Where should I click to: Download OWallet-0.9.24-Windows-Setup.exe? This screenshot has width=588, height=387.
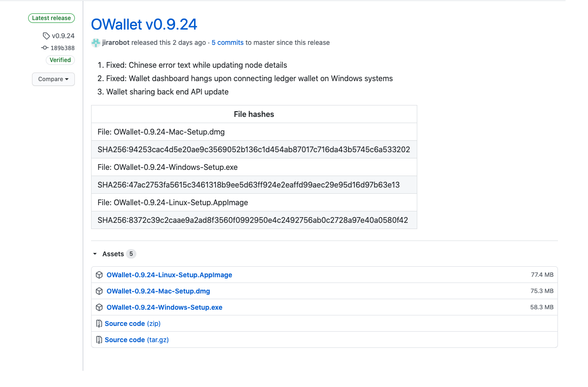[165, 307]
